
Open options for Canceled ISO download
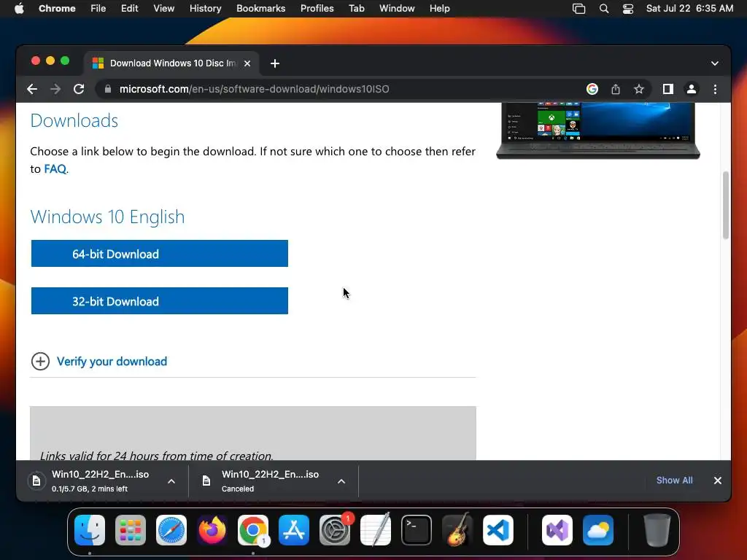coord(341,481)
